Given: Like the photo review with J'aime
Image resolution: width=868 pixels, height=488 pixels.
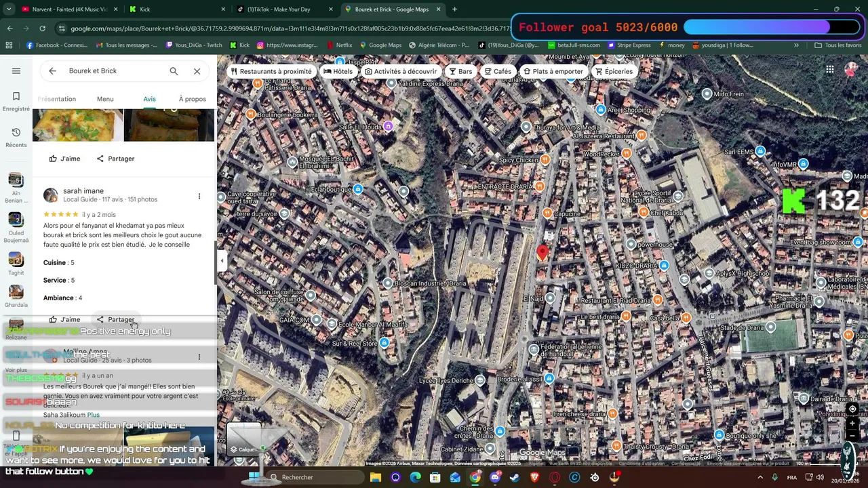Looking at the screenshot, I should tap(64, 159).
